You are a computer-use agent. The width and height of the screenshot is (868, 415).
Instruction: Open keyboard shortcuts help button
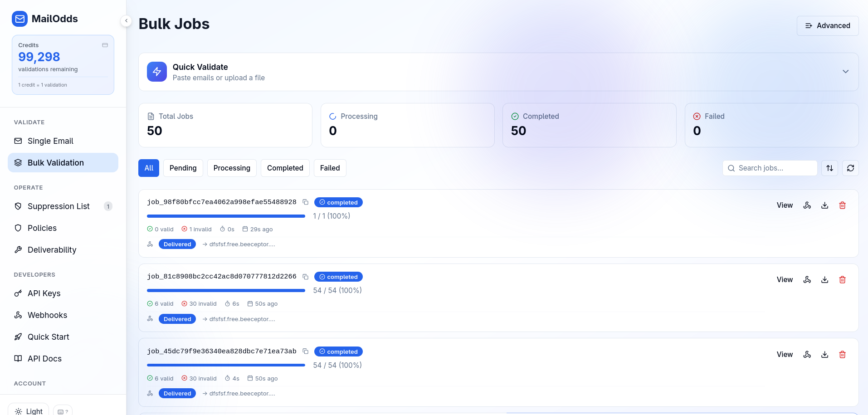63,411
